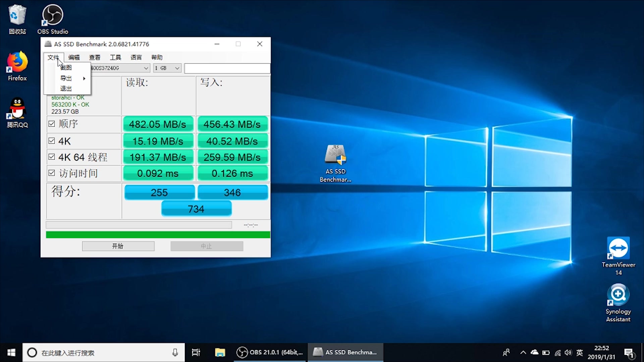
Task: Open the 查看 view menu
Action: click(95, 57)
